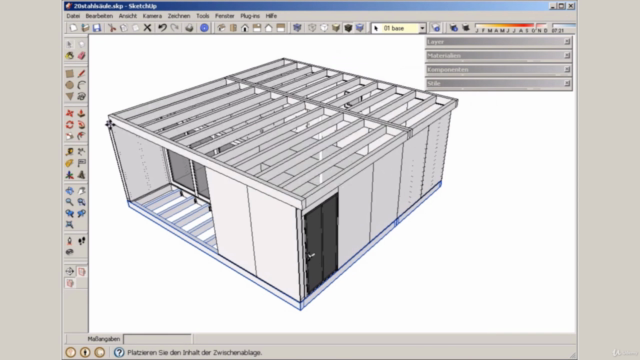Activate the Polygon tool

click(70, 96)
